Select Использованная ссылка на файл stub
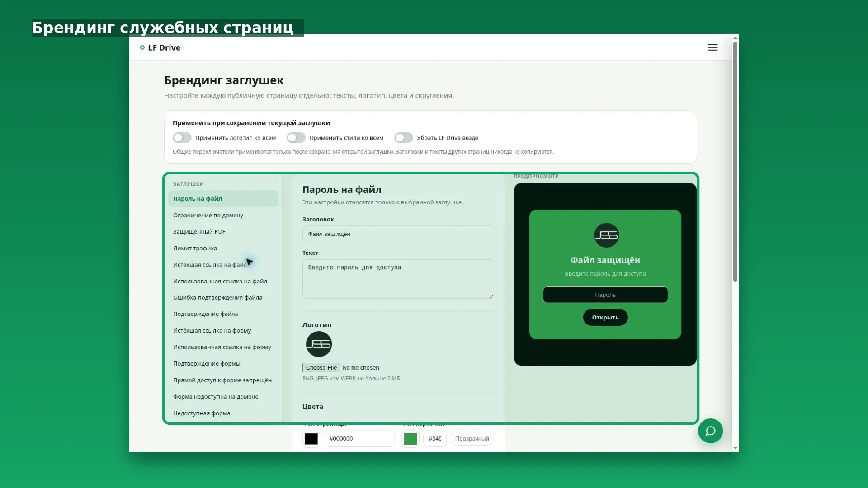 click(x=223, y=281)
